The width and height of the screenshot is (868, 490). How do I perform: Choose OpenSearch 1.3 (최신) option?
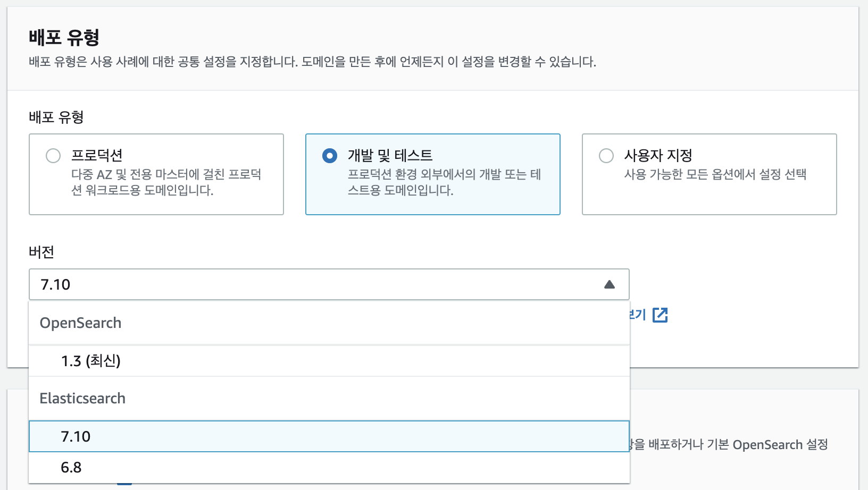[329, 361]
